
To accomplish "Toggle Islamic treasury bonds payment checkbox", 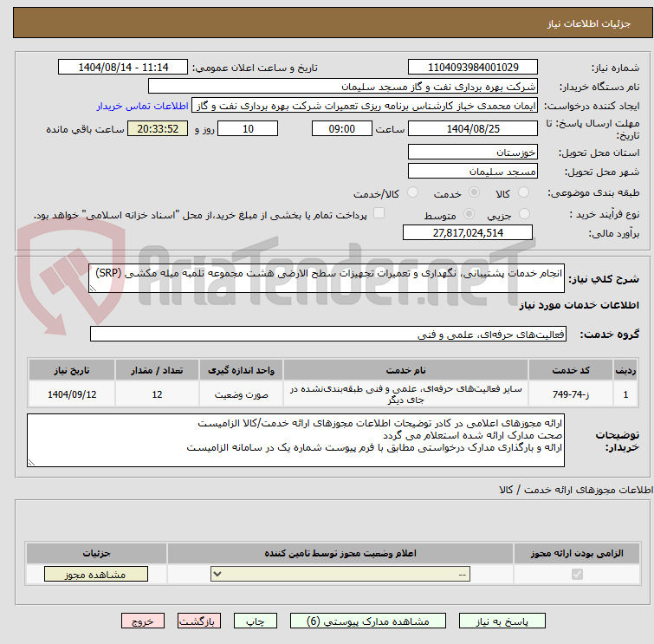I will (x=379, y=213).
